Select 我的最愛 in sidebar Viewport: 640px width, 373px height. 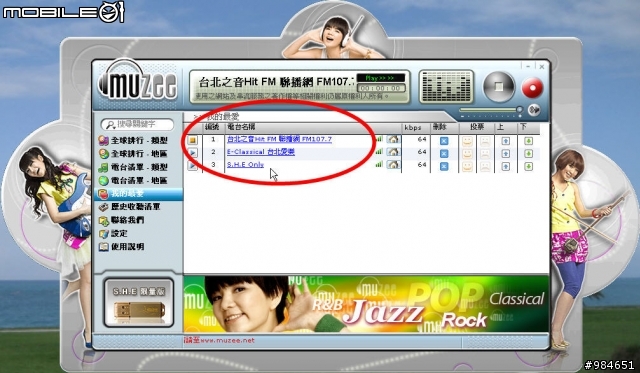(x=138, y=194)
